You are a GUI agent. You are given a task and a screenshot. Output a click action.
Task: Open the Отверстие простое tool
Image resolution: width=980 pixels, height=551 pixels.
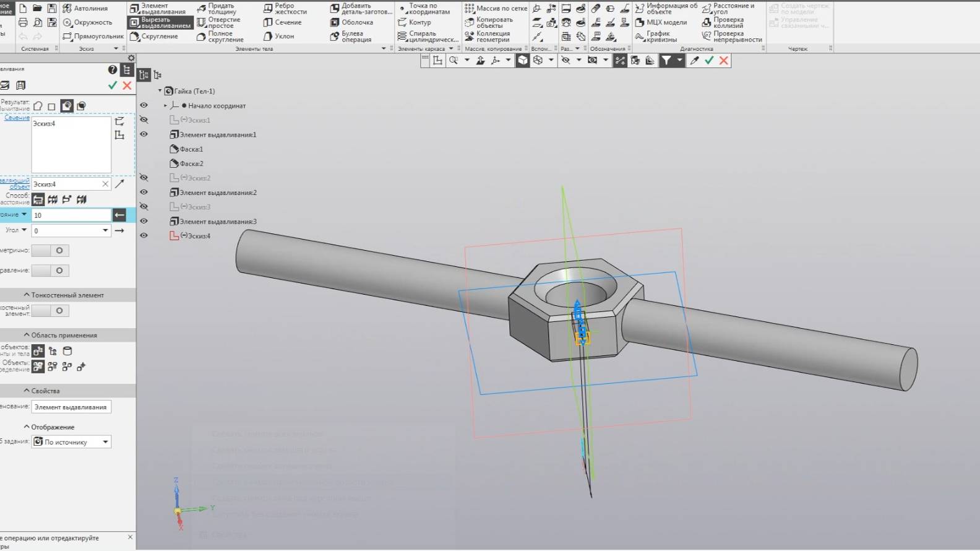coord(218,22)
